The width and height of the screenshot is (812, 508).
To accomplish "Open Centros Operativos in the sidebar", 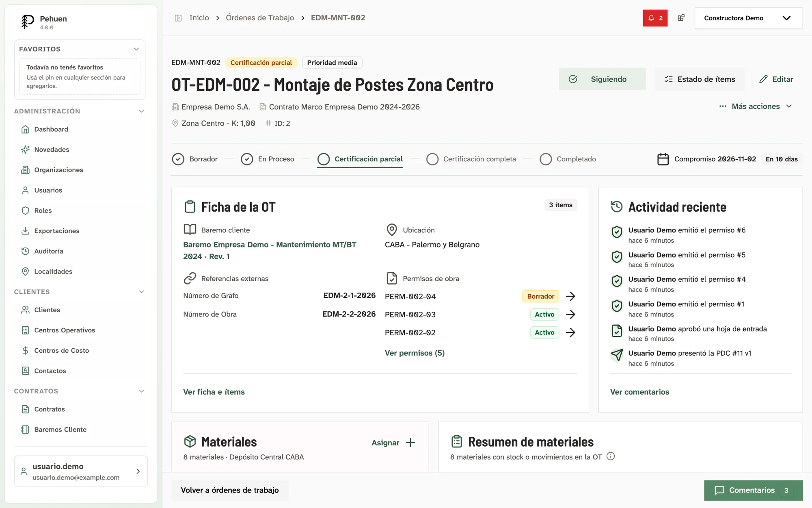I will pos(65,330).
